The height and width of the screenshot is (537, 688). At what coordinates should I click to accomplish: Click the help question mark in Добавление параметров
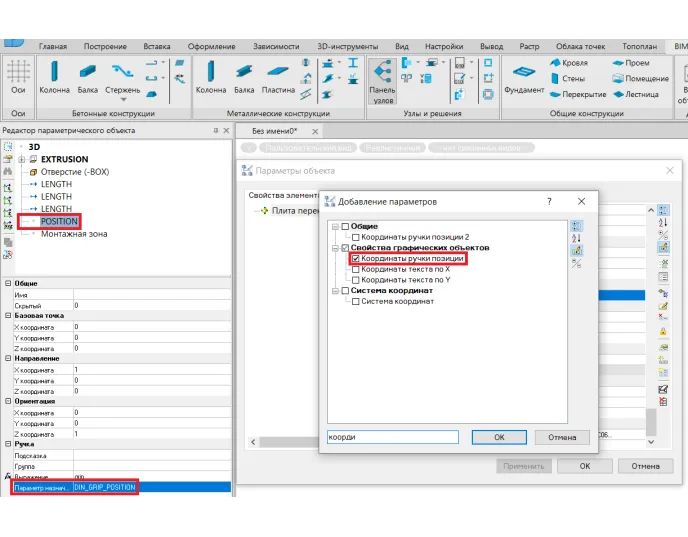pos(549,201)
